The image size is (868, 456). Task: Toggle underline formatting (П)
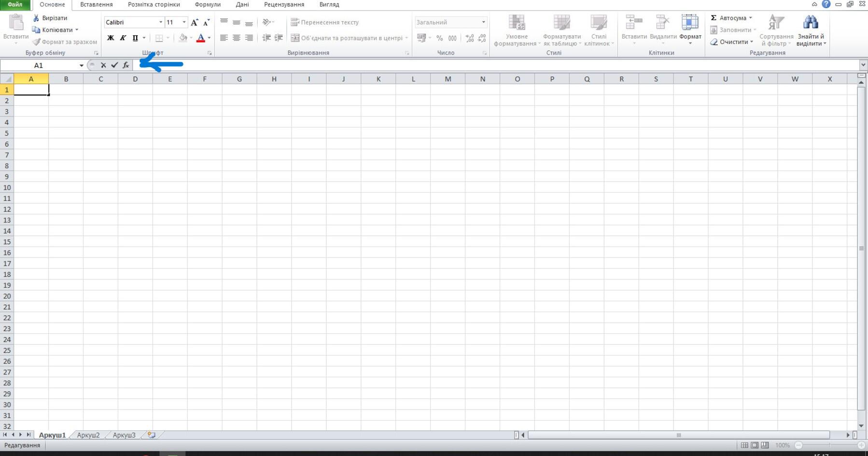click(135, 38)
